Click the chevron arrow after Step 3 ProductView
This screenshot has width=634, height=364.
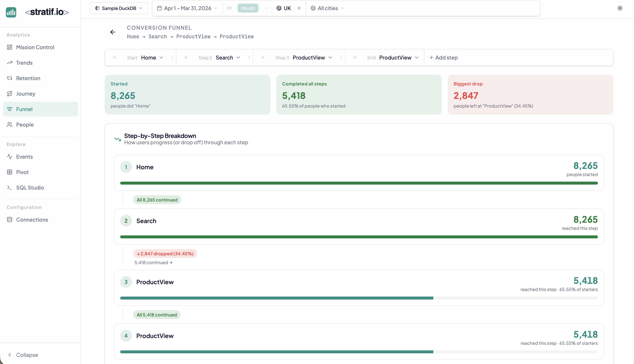(x=341, y=57)
